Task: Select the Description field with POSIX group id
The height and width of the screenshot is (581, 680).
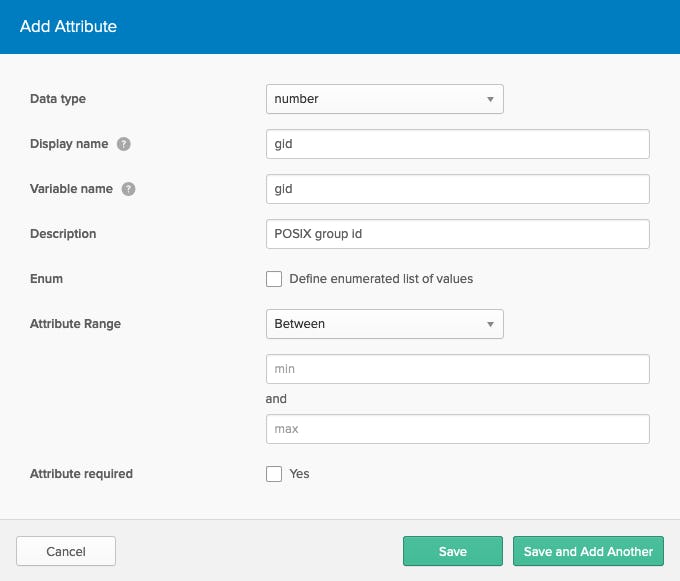Action: pyautogui.click(x=457, y=234)
